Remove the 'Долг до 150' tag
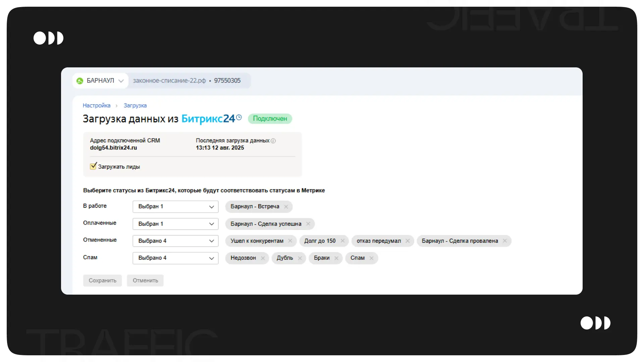This screenshot has height=362, width=644. click(342, 241)
